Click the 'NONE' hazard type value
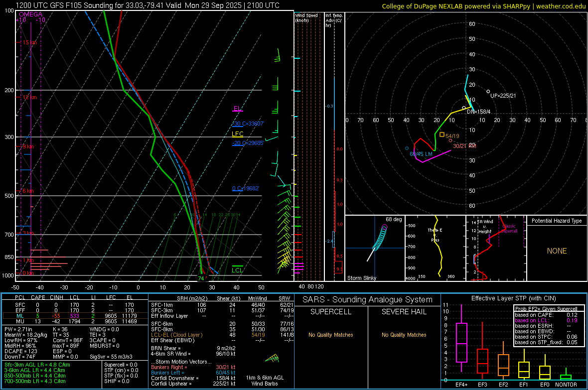Screen dimensions: 588x390 (x=557, y=251)
